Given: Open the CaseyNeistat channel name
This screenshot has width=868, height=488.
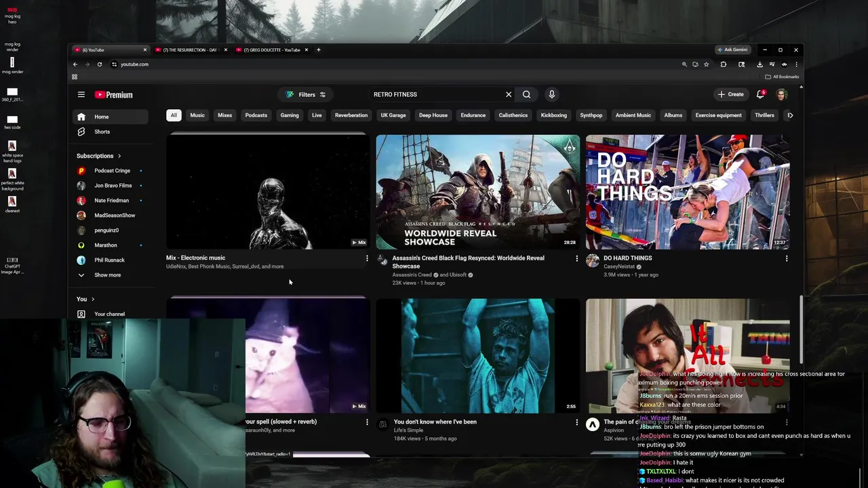Looking at the screenshot, I should coord(619,266).
